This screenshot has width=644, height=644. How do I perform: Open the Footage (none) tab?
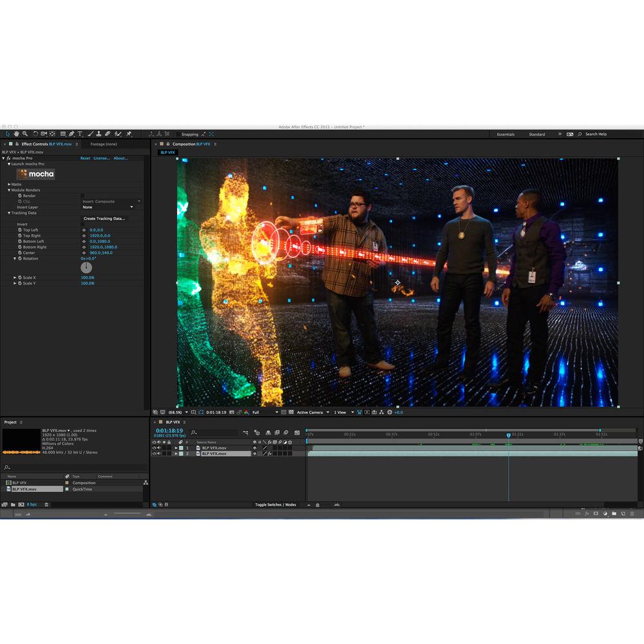pos(104,144)
